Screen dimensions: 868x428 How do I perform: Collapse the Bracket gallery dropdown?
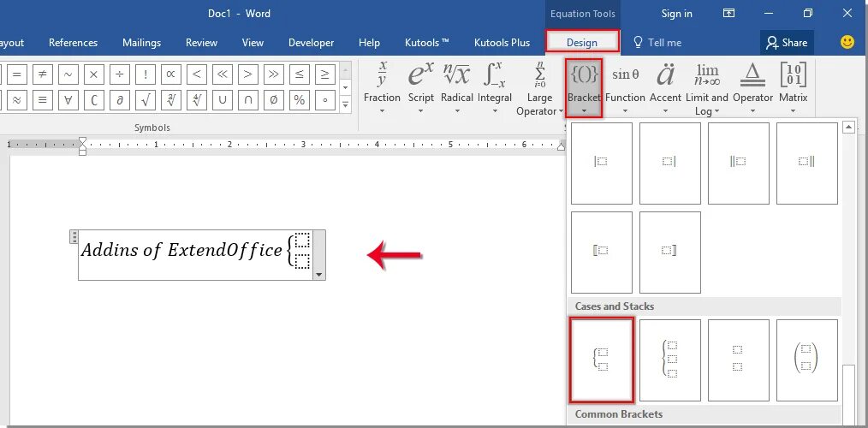584,88
